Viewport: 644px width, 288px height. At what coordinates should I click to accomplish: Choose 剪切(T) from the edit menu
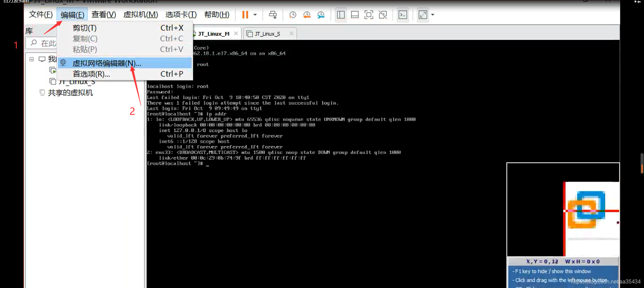[x=125, y=28]
